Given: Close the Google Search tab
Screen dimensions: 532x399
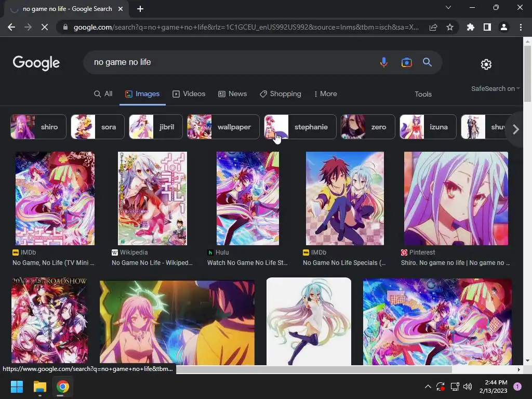Looking at the screenshot, I should 121,9.
